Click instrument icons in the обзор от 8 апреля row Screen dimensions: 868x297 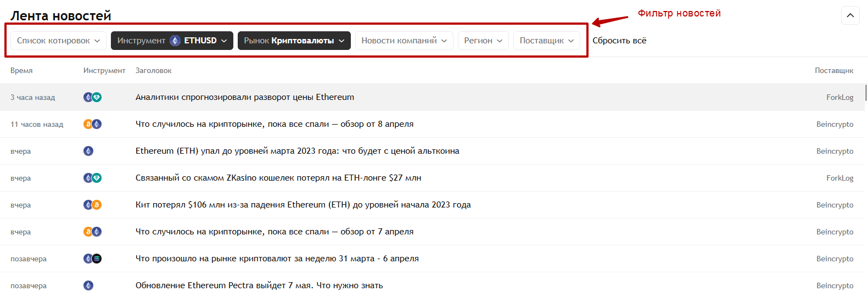point(92,124)
